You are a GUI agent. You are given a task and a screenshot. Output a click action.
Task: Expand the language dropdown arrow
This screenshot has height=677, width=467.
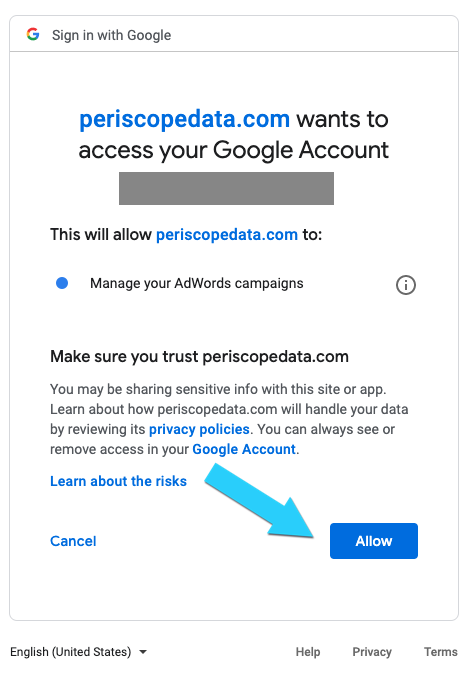click(x=143, y=652)
